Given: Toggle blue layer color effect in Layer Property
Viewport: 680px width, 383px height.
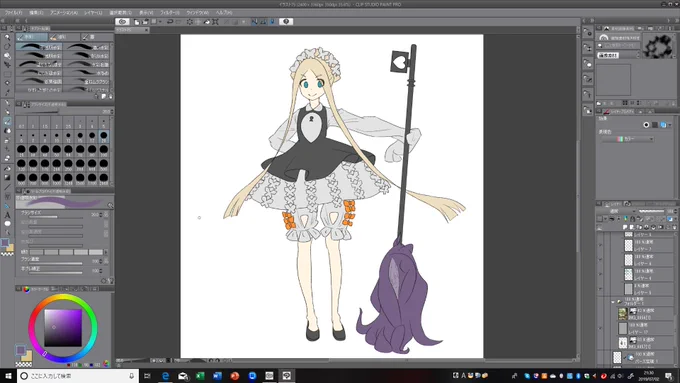Looking at the screenshot, I should (663, 125).
